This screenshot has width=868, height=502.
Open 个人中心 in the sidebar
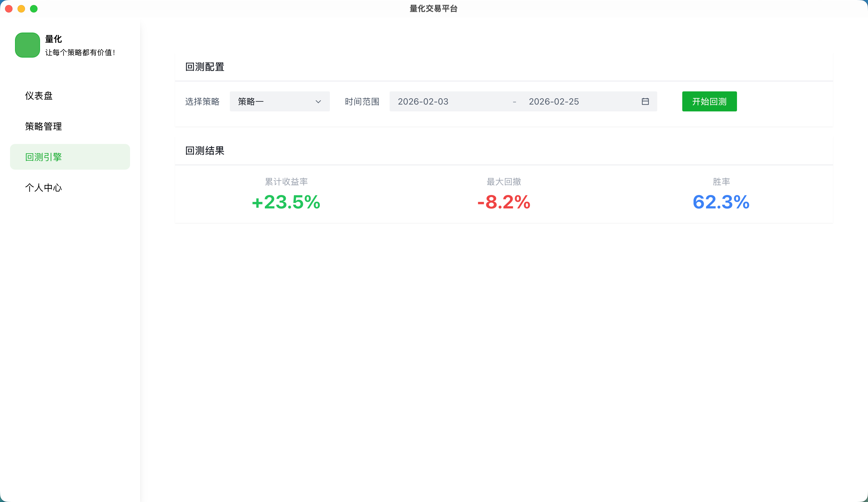43,187
